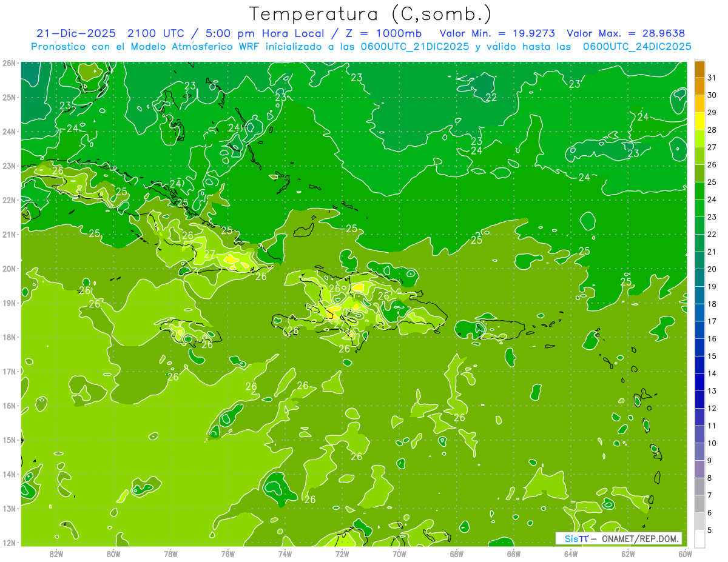728x562 pixels.
Task: Select the color scale label '11'
Action: [x=712, y=426]
